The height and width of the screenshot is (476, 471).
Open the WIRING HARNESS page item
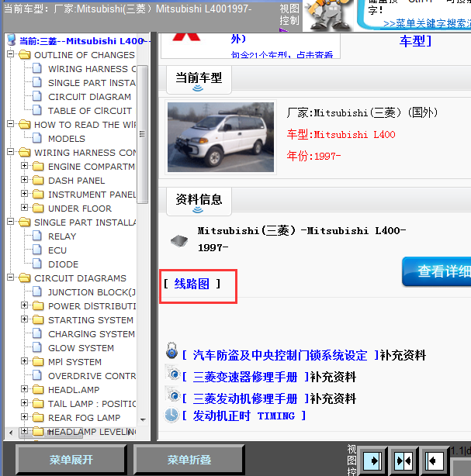click(x=92, y=69)
